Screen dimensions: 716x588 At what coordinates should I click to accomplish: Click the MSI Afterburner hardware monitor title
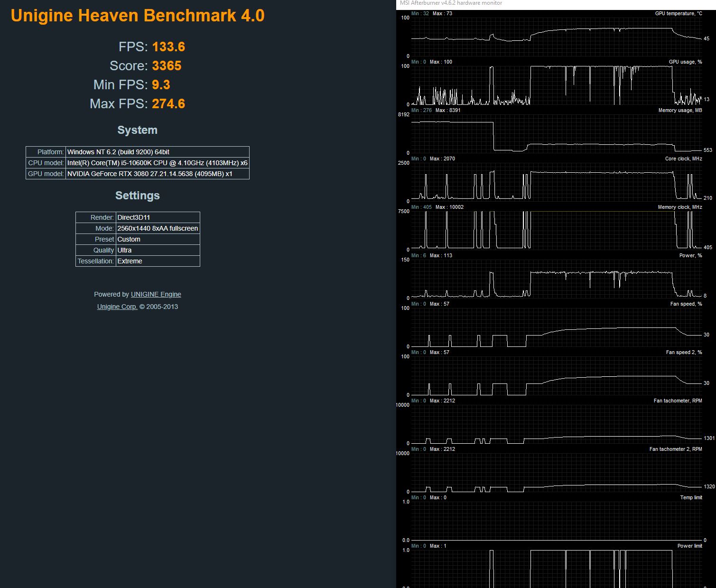point(451,3)
